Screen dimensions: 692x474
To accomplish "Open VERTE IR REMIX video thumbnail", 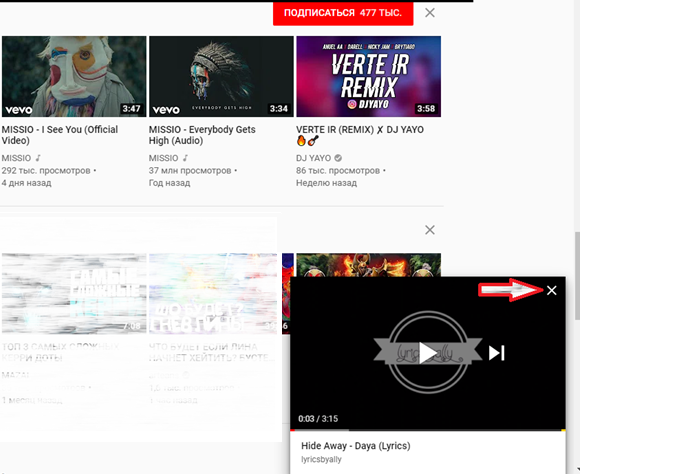I will (x=369, y=76).
